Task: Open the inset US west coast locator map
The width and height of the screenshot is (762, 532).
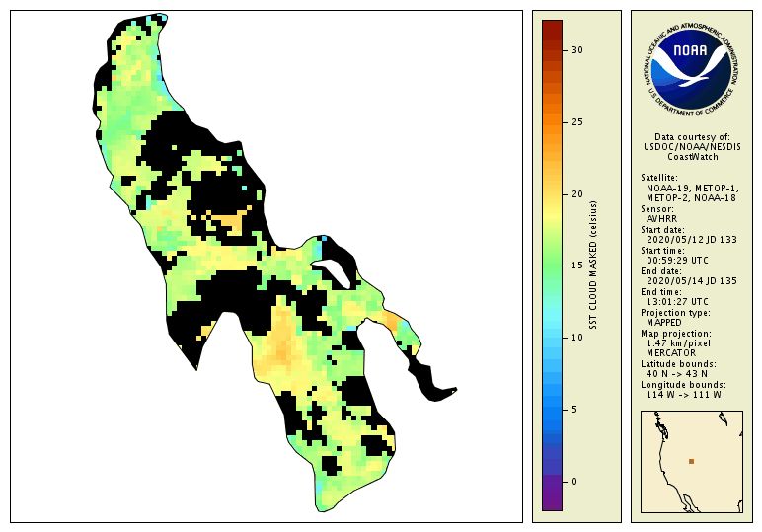Action: [692, 462]
